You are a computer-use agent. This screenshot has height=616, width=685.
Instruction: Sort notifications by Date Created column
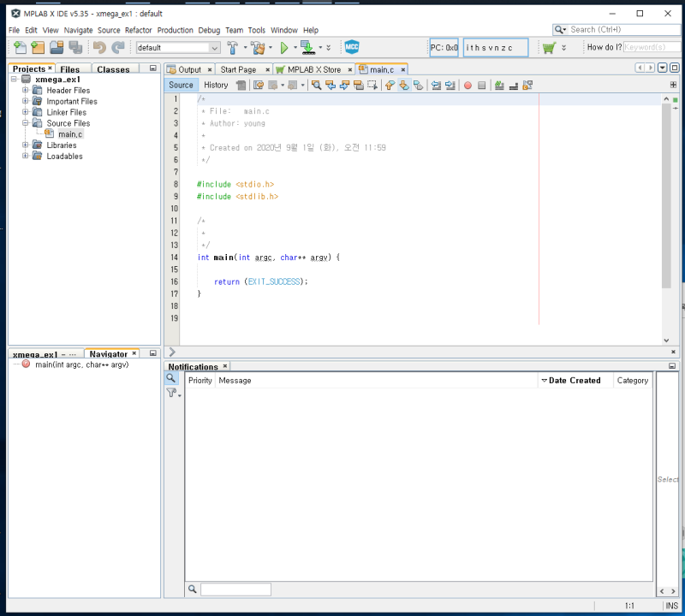[x=574, y=381]
